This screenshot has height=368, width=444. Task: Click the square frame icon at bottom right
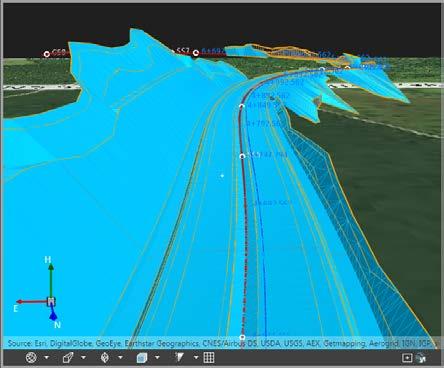pyautogui.click(x=407, y=358)
